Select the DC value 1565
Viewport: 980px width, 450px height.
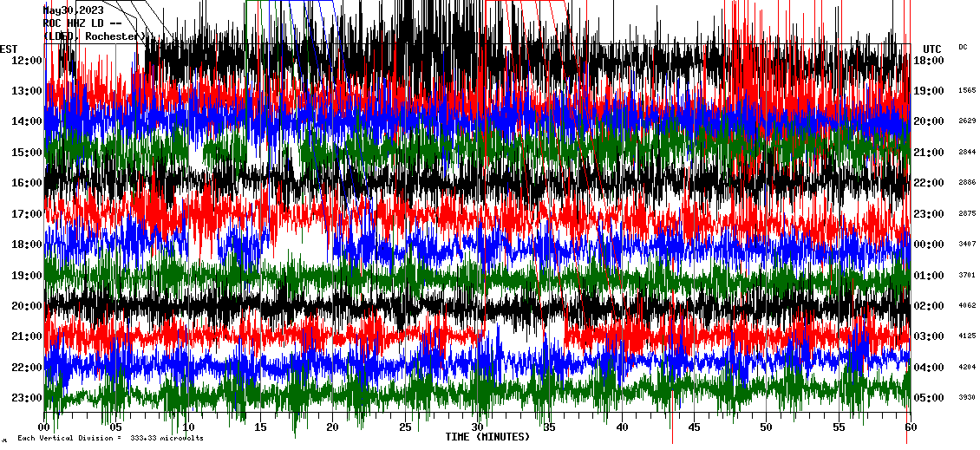coord(967,90)
